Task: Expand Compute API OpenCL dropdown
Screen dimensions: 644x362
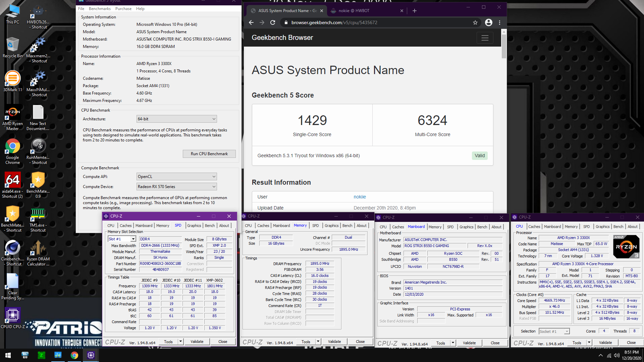Action: pos(177,177)
